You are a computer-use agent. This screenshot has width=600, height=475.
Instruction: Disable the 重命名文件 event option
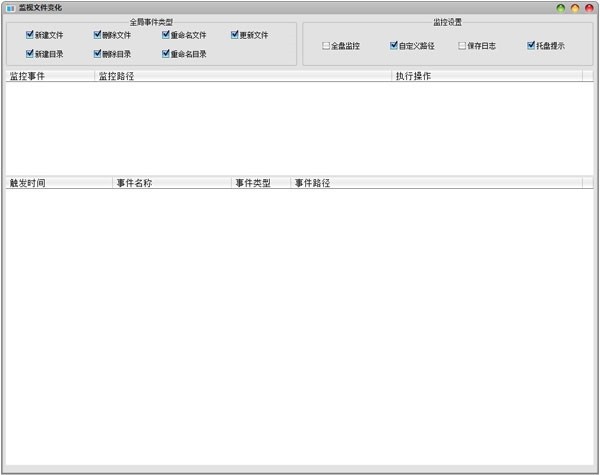pyautogui.click(x=166, y=35)
